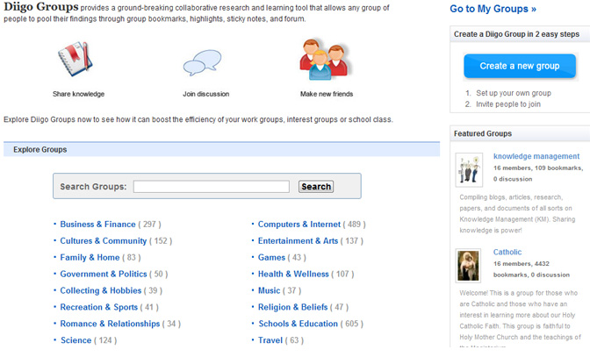Viewport: 590px width, 364px height.
Task: Click the Share knowledge caption
Action: coord(79,94)
